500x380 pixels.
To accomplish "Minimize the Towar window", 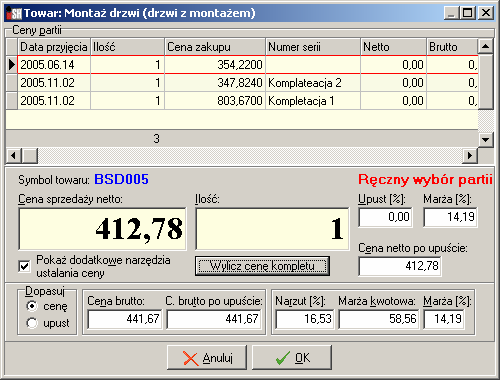I will click(451, 13).
